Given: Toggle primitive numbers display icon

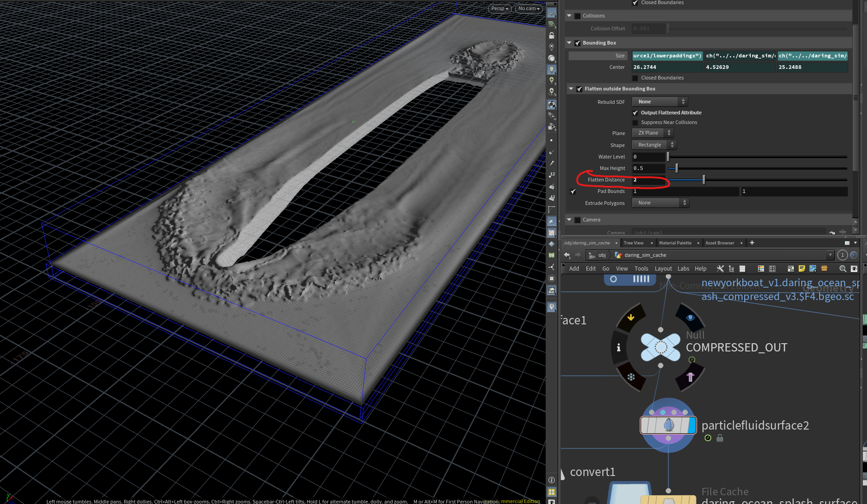Looking at the screenshot, I should click(552, 198).
